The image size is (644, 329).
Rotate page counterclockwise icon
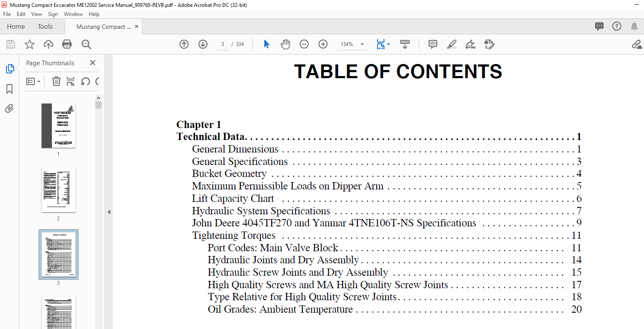point(85,81)
